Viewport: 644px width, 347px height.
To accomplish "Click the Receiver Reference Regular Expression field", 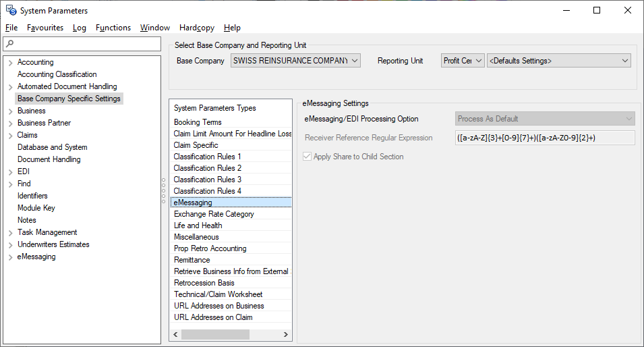I will tap(545, 138).
